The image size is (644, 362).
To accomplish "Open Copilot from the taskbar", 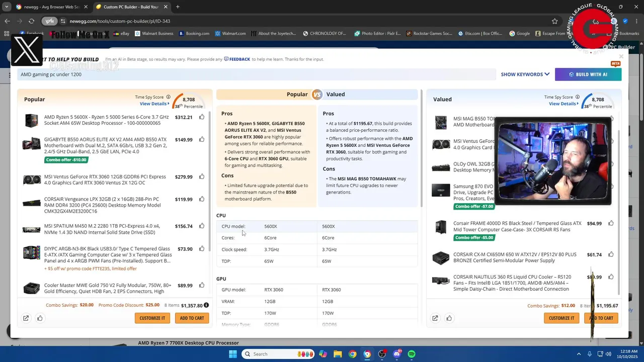I will [x=323, y=354].
